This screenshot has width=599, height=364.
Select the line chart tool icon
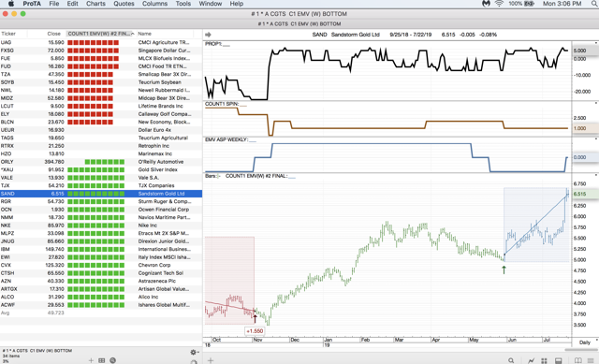[x=532, y=360]
